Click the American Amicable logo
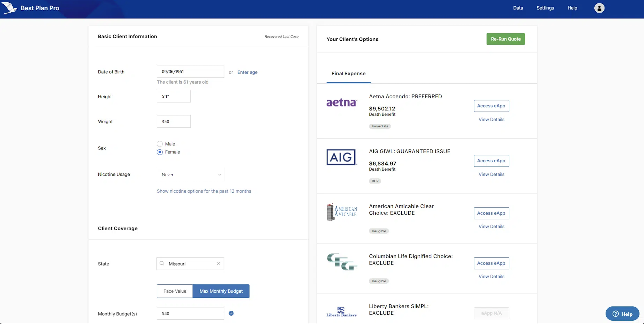 click(342, 212)
